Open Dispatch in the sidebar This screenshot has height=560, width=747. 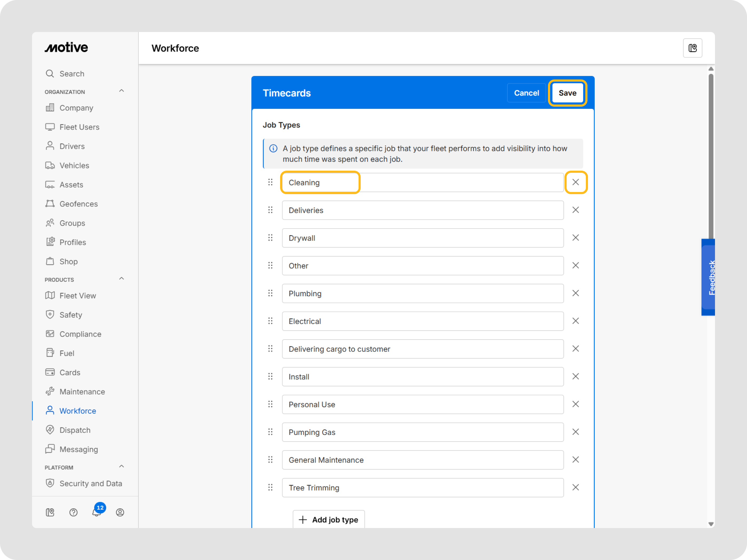click(75, 430)
